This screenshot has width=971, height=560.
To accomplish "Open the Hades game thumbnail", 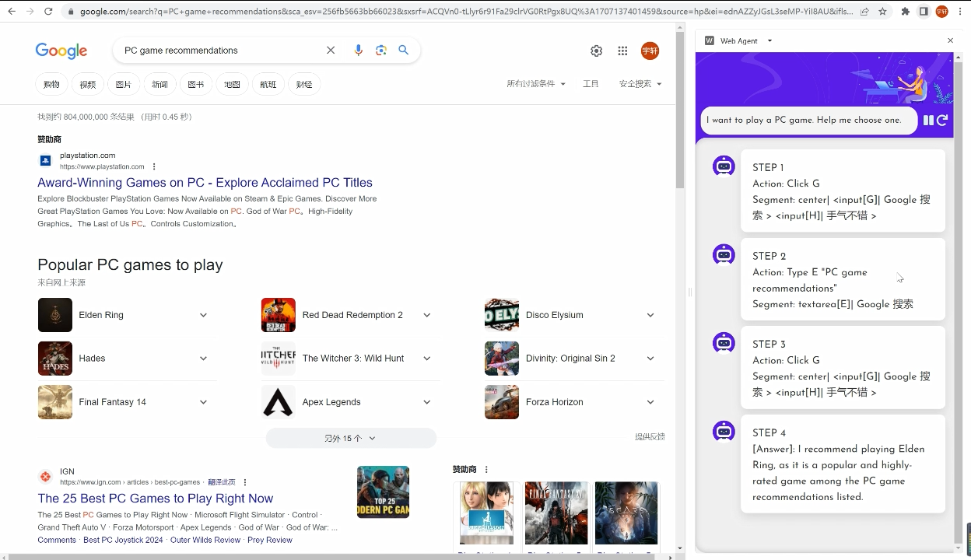I will pos(55,359).
